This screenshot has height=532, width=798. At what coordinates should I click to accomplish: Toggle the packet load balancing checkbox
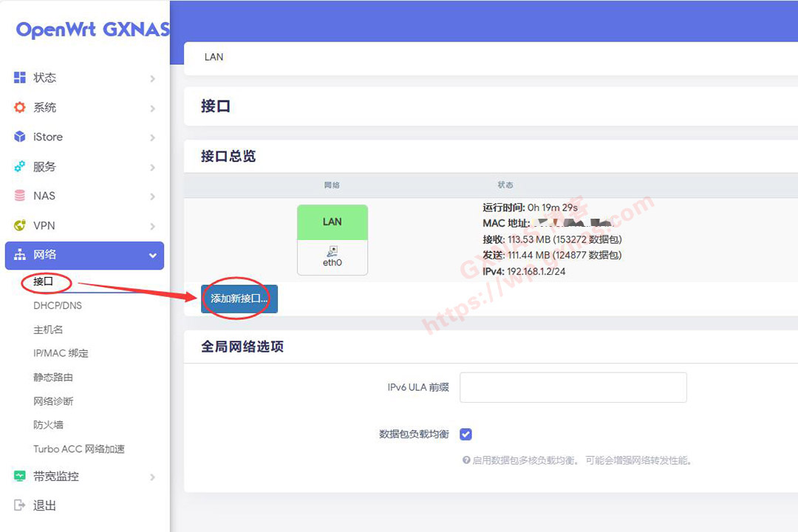click(x=466, y=434)
